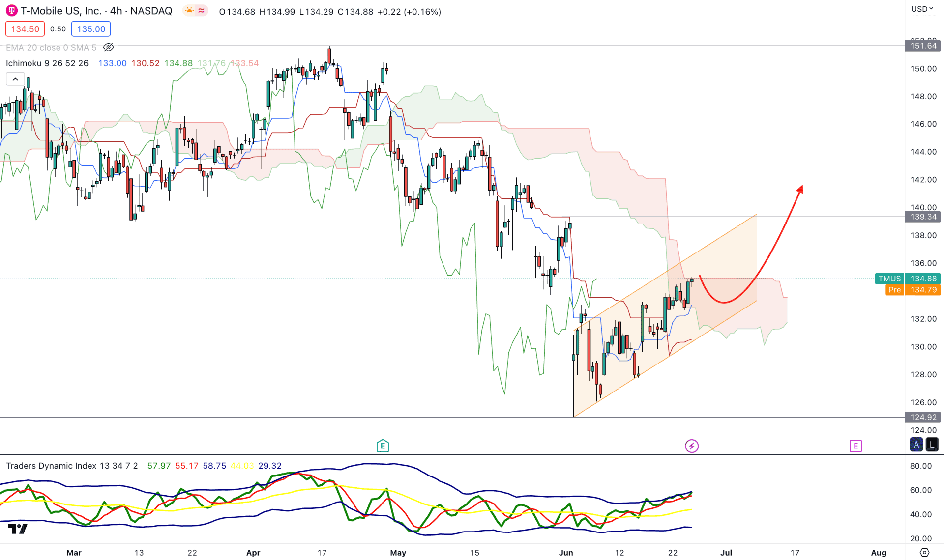Click the 20.00 level on TDI scale

pyautogui.click(x=921, y=539)
